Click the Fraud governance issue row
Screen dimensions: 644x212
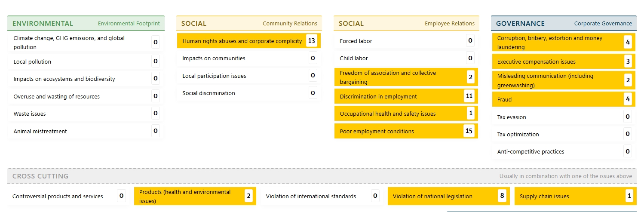564,99
